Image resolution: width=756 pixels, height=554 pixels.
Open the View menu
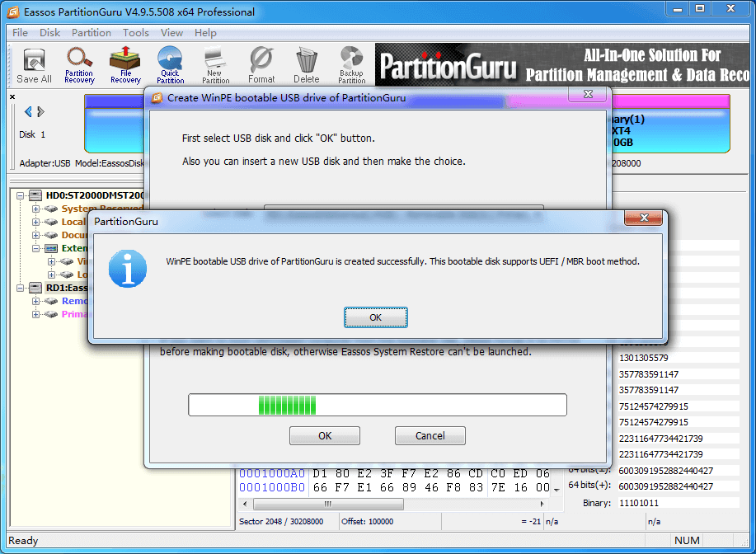click(171, 33)
